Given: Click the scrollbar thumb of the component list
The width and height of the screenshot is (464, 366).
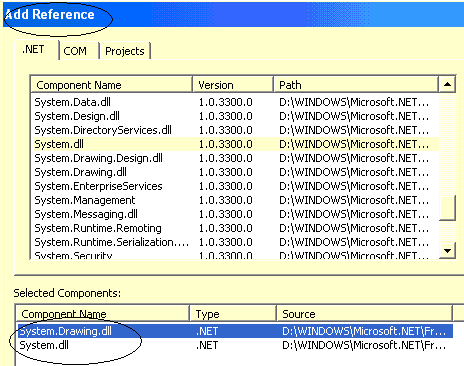Looking at the screenshot, I should (447, 208).
